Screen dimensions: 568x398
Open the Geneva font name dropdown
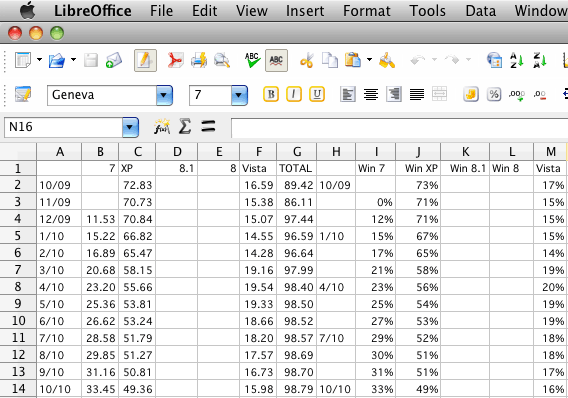pyautogui.click(x=164, y=95)
